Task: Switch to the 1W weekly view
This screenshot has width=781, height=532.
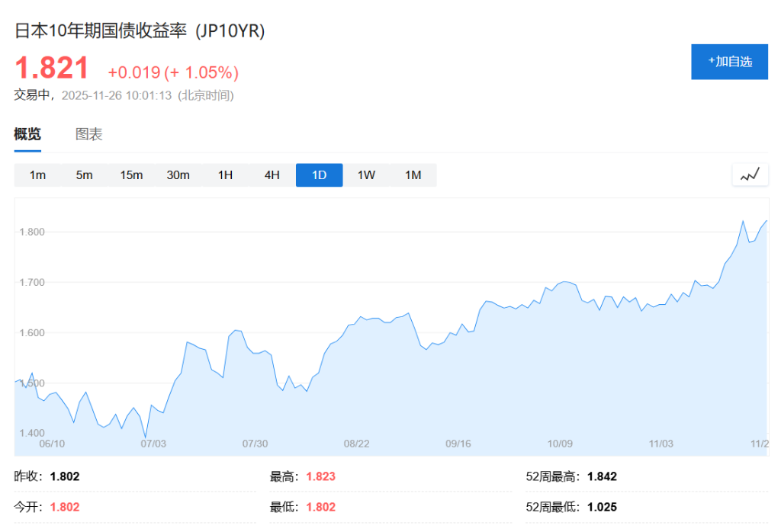Action: pyautogui.click(x=366, y=175)
